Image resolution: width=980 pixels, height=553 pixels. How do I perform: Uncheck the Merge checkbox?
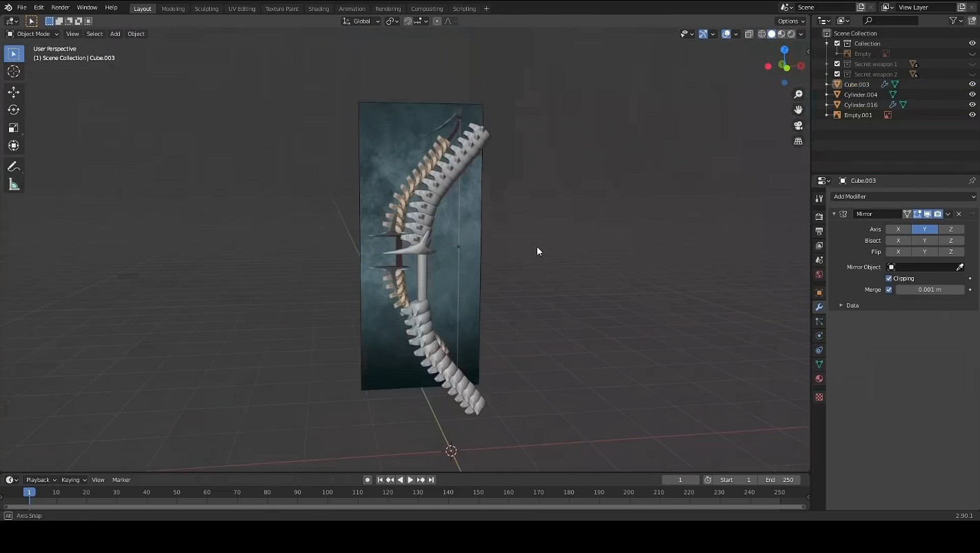889,290
